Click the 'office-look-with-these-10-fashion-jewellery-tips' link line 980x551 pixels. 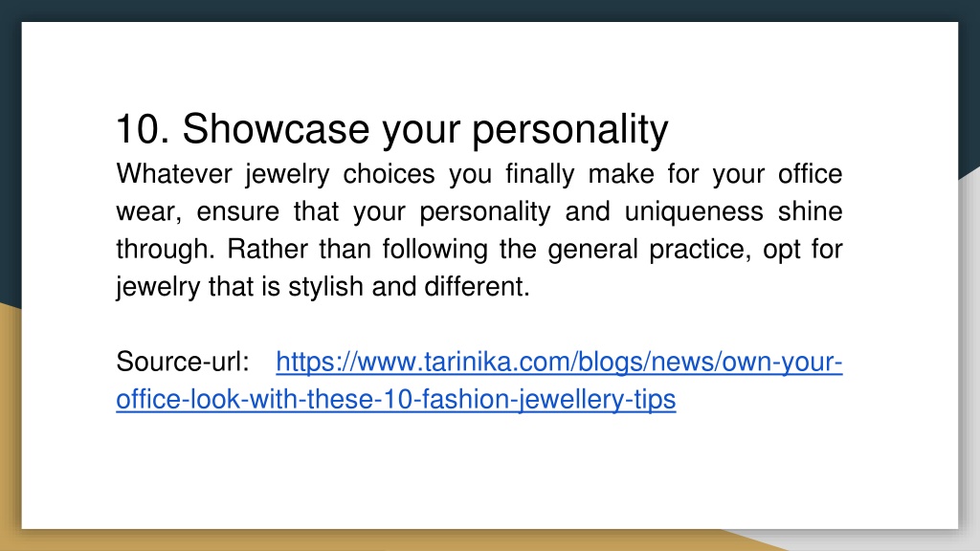(395, 399)
